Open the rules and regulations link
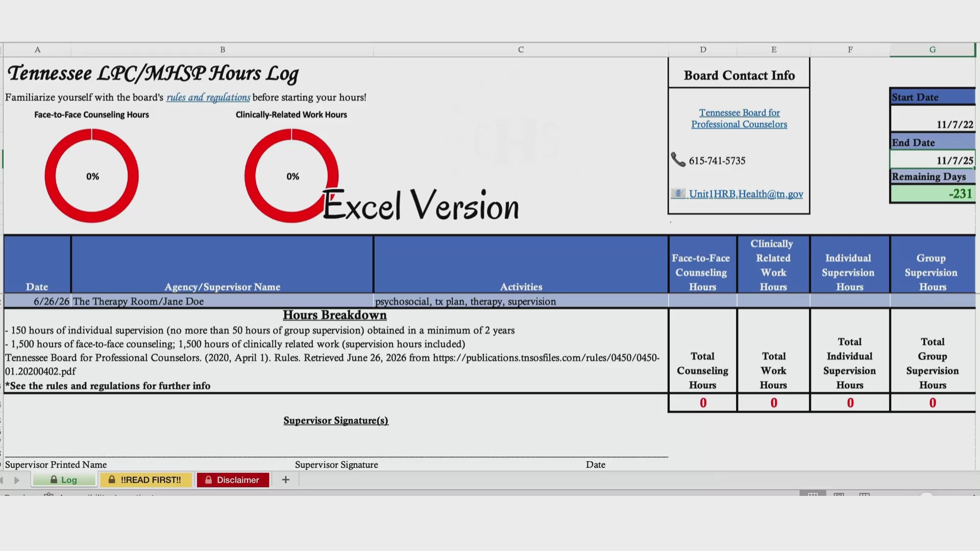Viewport: 980px width, 551px height. (208, 97)
